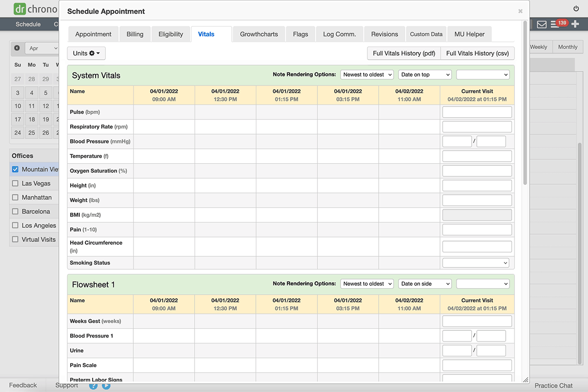Click the dialog vertical scrollbar
Image resolution: width=588 pixels, height=392 pixels.
point(525,103)
